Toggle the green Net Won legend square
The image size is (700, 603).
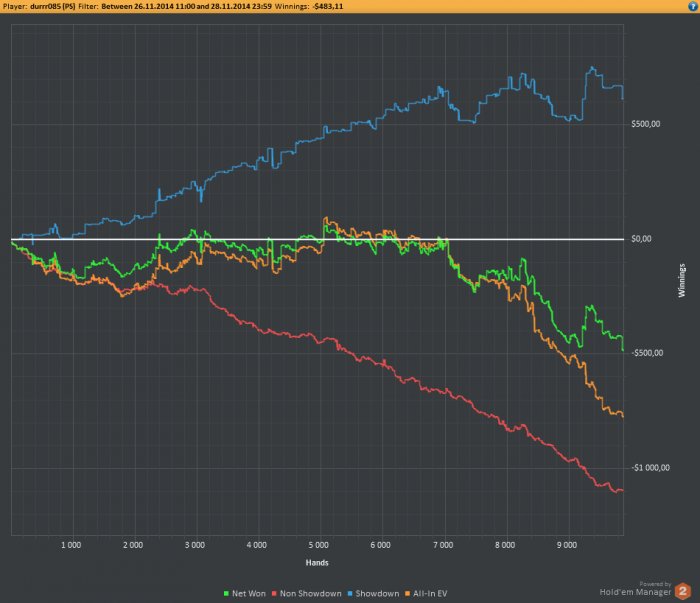(x=226, y=594)
